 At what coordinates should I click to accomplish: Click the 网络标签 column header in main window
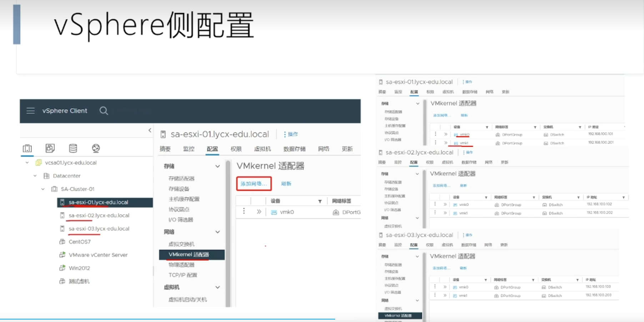click(x=342, y=201)
